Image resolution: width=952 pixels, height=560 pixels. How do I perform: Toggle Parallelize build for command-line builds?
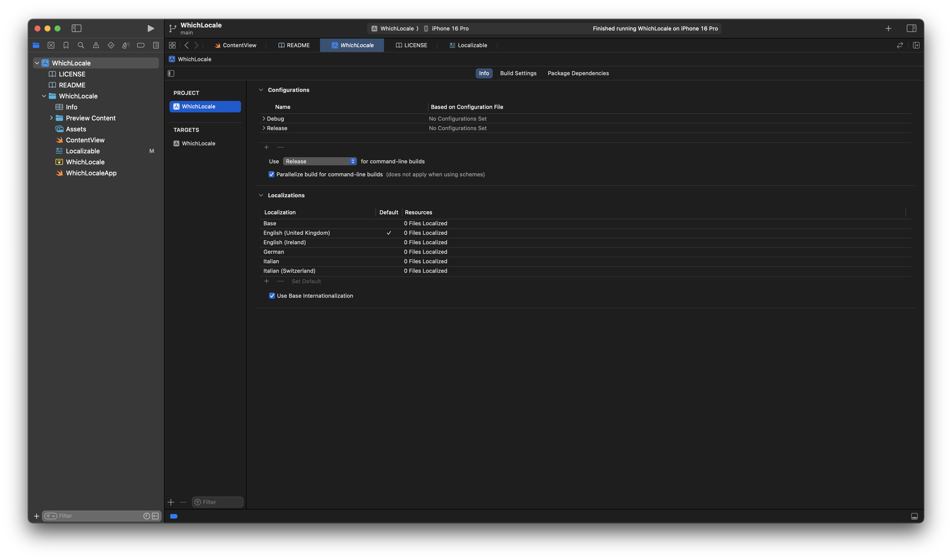271,174
